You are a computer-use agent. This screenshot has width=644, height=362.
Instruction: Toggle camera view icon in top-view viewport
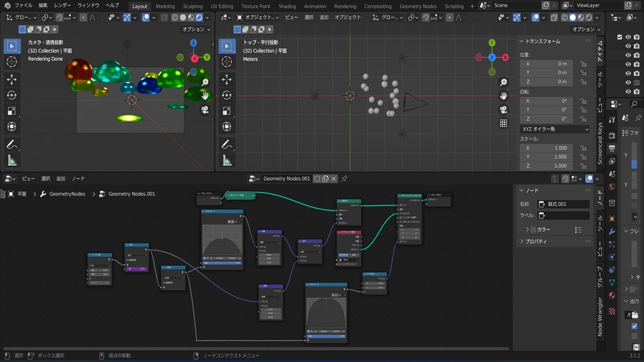(503, 109)
